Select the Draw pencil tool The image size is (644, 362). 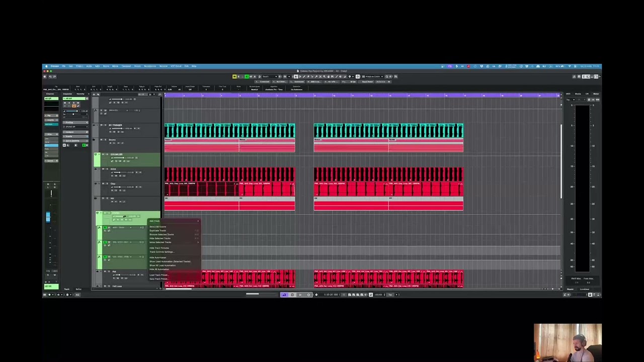pyautogui.click(x=304, y=76)
